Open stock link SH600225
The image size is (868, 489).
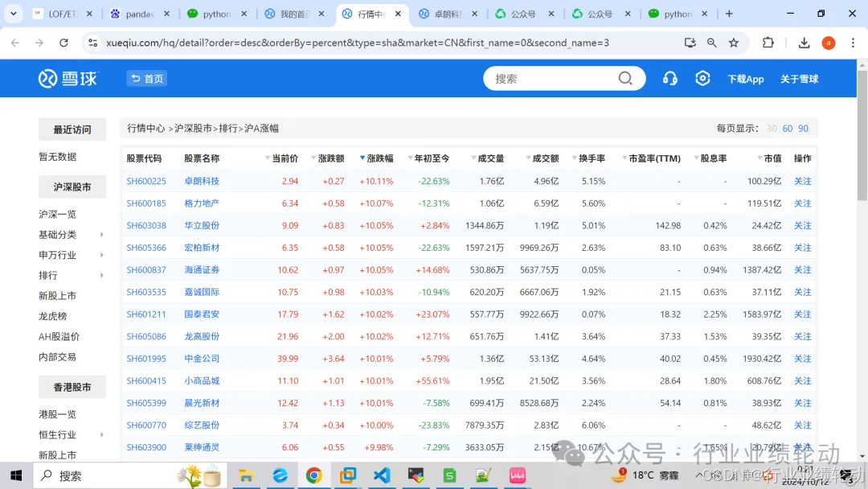tap(146, 181)
